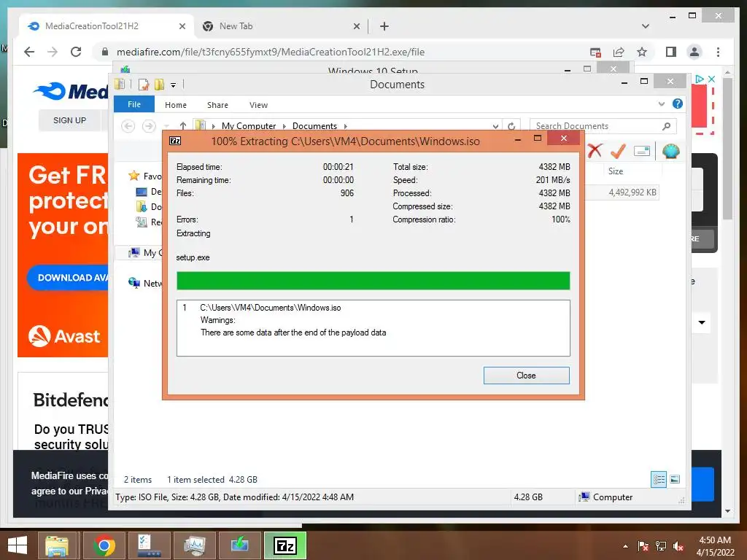Click the Up one level arrow in Explorer
Image resolution: width=747 pixels, height=560 pixels.
[x=183, y=125]
